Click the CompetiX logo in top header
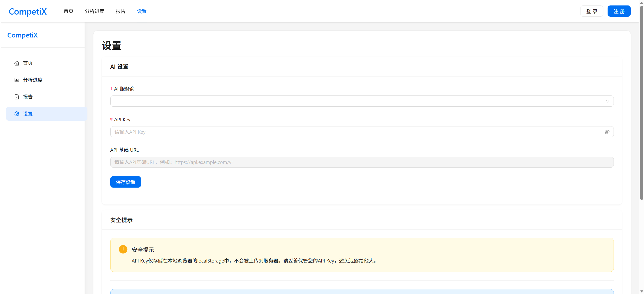644x294 pixels. (x=28, y=11)
